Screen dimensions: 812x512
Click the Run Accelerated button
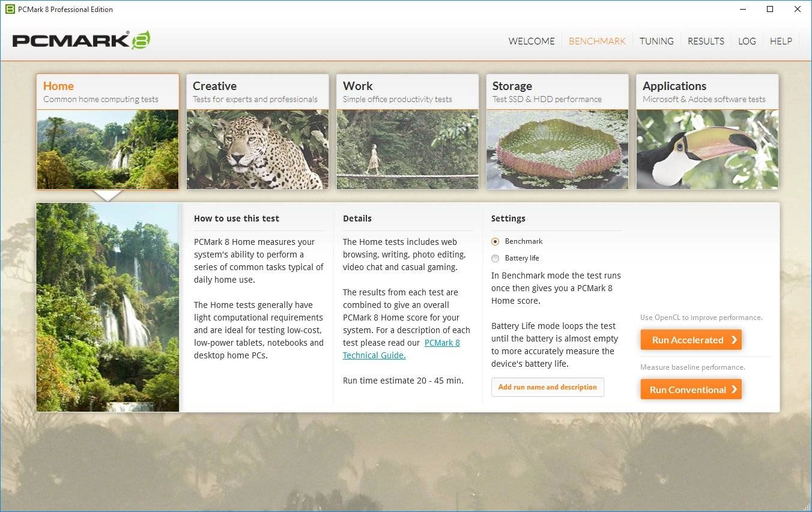click(691, 340)
